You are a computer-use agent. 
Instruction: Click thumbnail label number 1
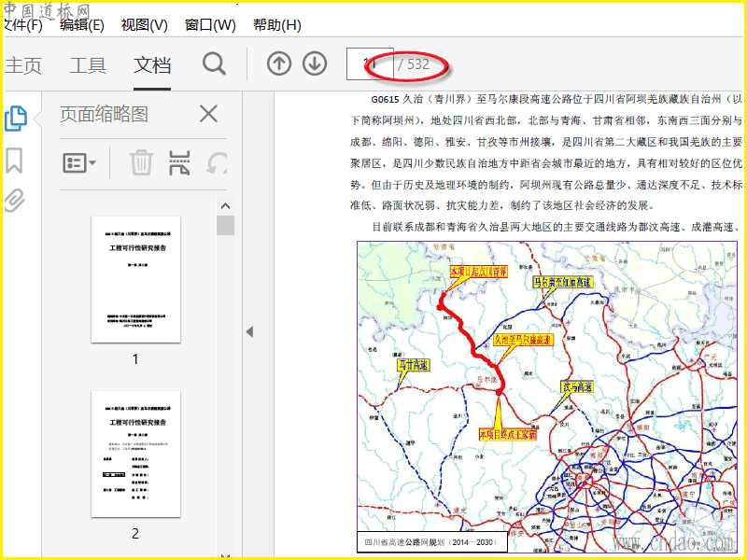point(135,359)
